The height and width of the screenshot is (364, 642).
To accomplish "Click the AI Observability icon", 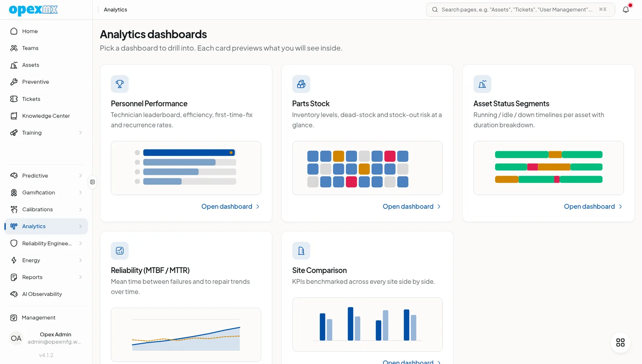I will point(14,294).
